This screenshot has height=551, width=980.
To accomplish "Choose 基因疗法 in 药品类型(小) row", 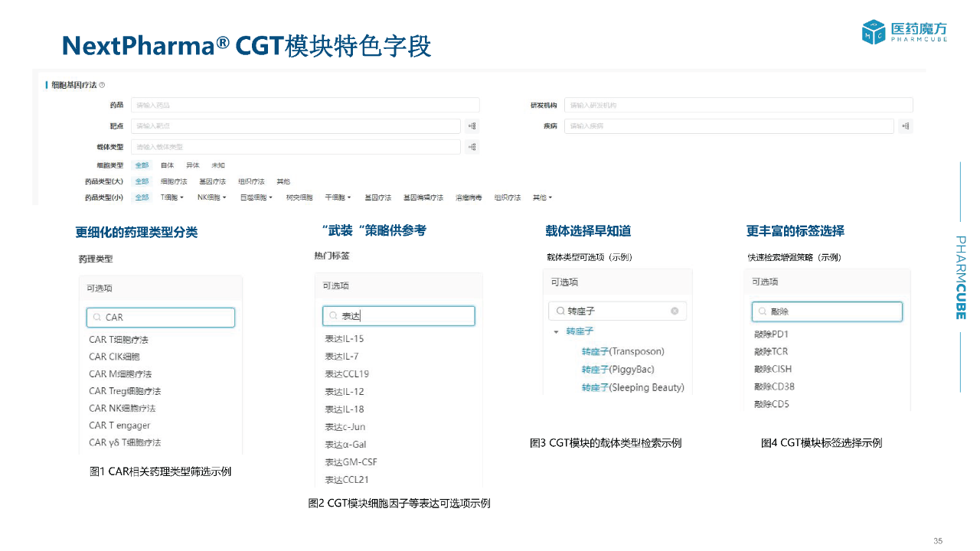I will point(377,197).
